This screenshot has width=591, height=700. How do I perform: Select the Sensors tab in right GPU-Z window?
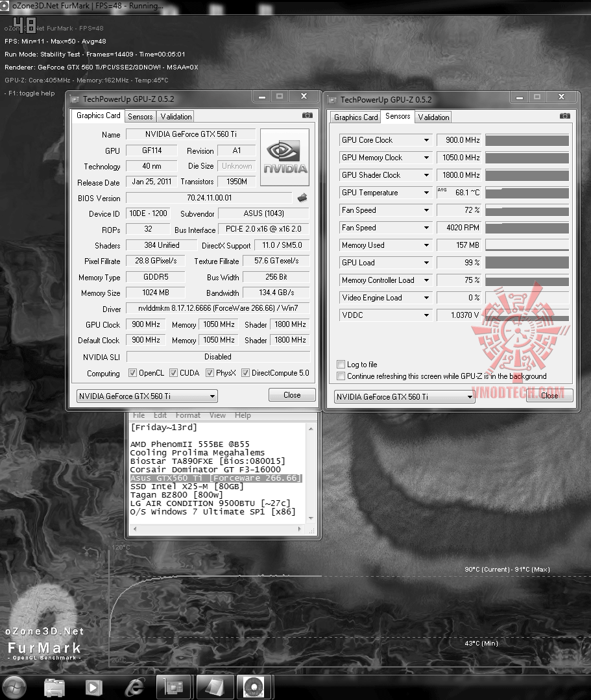tap(397, 116)
